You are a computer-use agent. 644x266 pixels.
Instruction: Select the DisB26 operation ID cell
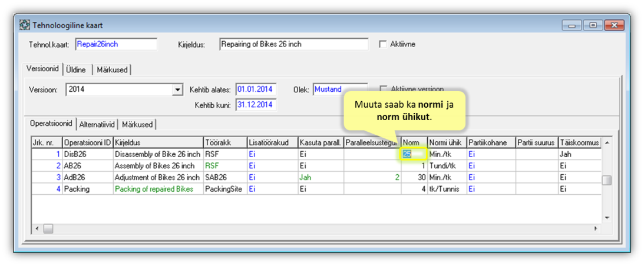[x=87, y=154]
